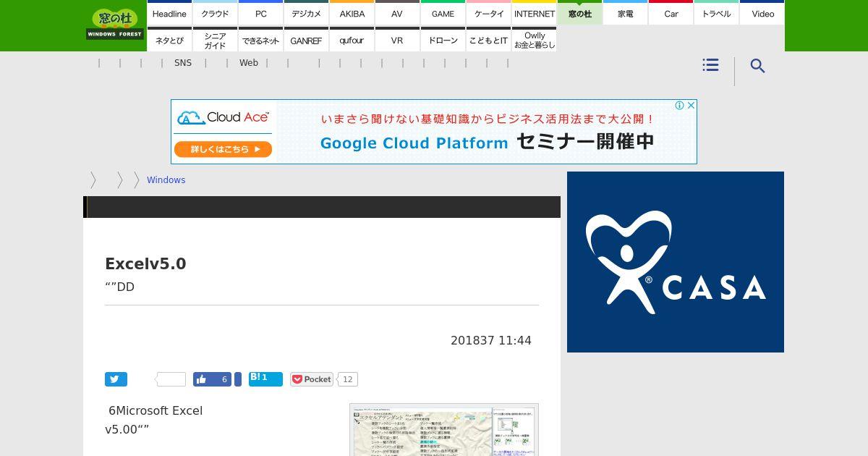868x456 pixels.
Task: Open the qufour tab
Action: (352, 40)
